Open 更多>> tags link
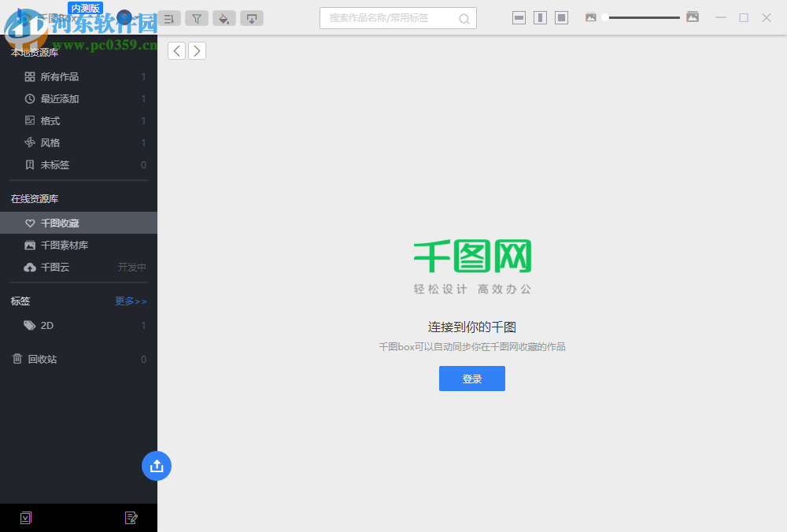This screenshot has width=787, height=532. [130, 301]
